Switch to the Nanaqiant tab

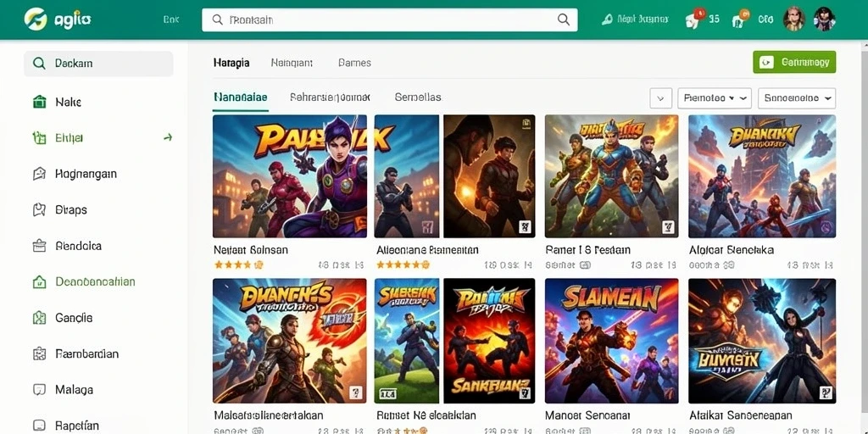tap(292, 63)
